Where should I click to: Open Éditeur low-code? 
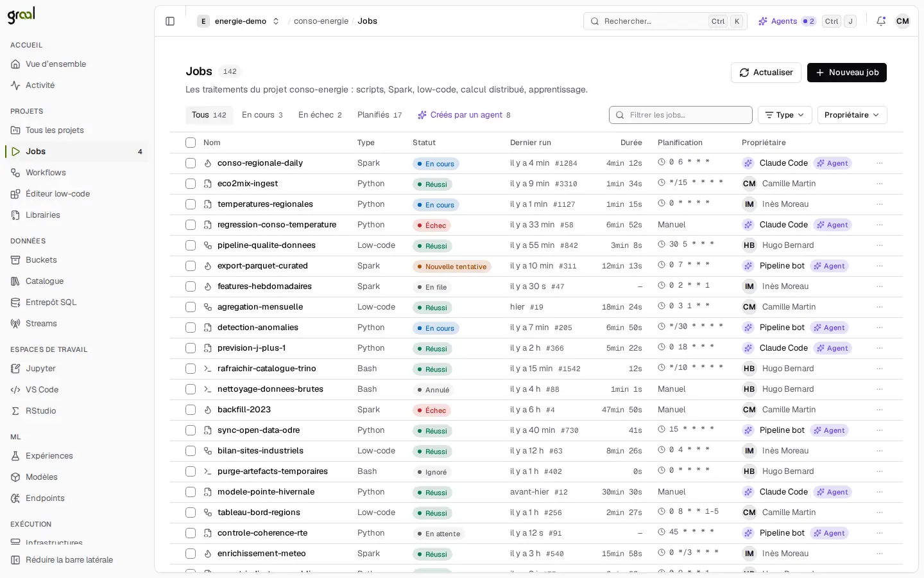coord(77,194)
